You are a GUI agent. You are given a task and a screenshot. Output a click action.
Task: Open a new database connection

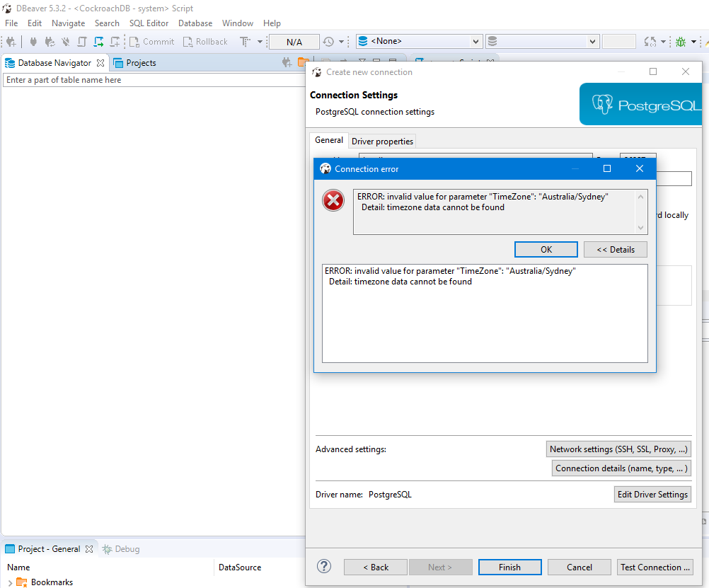pyautogui.click(x=11, y=41)
